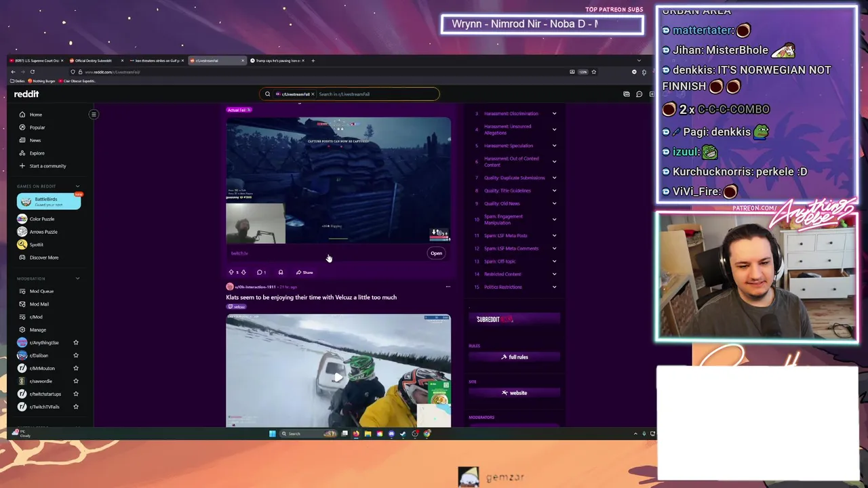Play the battlefield clip thumbnail
Screen dimensions: 868x488
tap(338, 180)
